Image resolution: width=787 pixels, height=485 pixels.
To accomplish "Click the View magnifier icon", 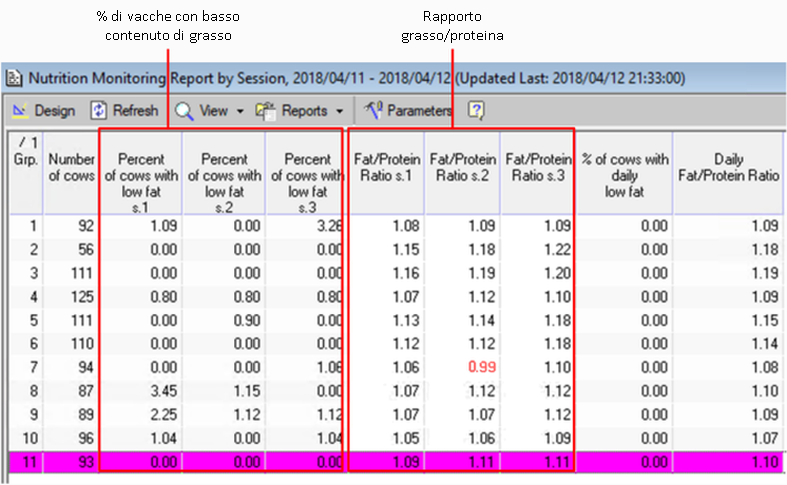I will tap(184, 110).
